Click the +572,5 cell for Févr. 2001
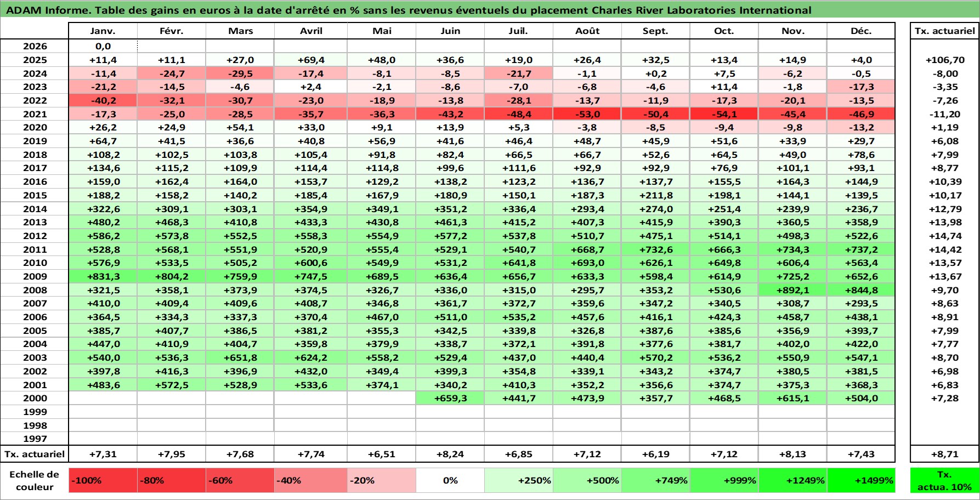This screenshot has height=500, width=980. point(172,385)
